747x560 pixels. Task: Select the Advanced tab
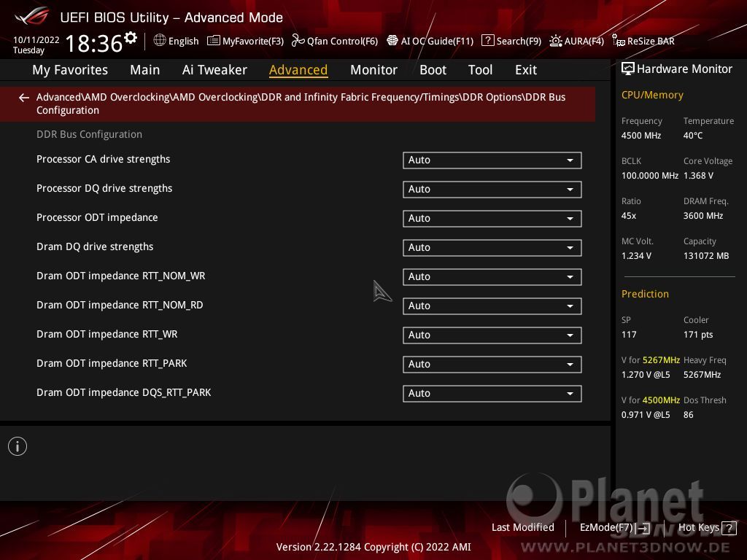click(298, 70)
